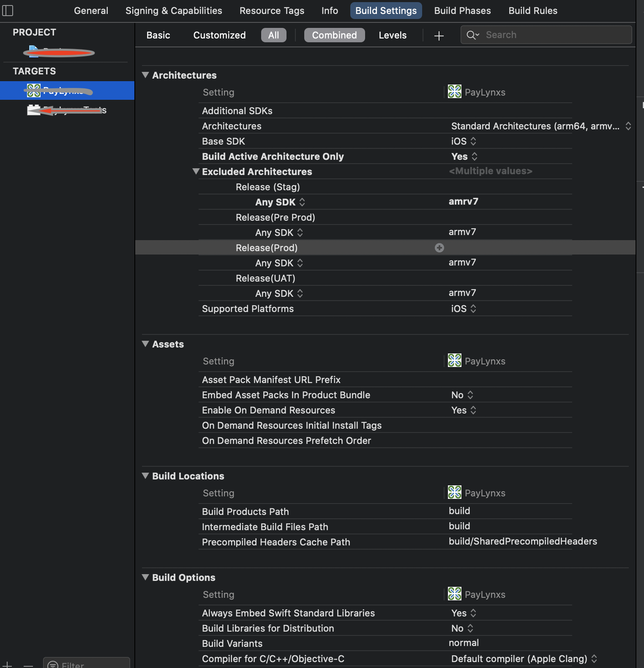This screenshot has height=668, width=644.
Task: Select Build Products Path value build
Action: (x=459, y=511)
